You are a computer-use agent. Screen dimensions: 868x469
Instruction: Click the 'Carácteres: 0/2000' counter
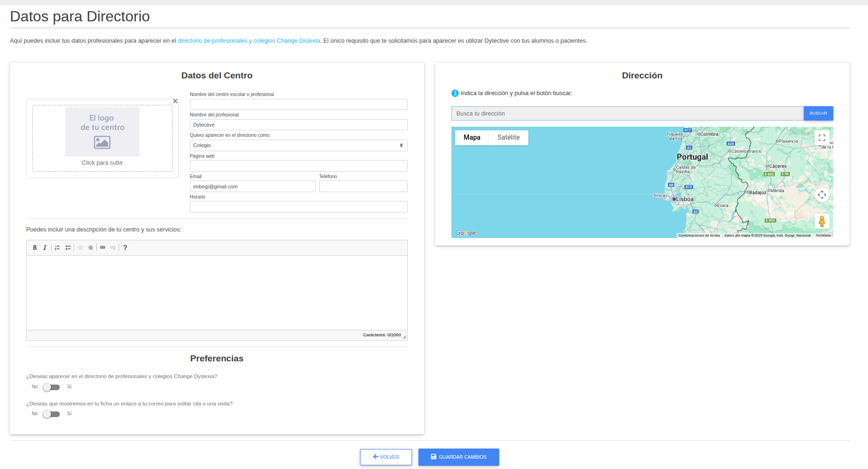click(382, 335)
